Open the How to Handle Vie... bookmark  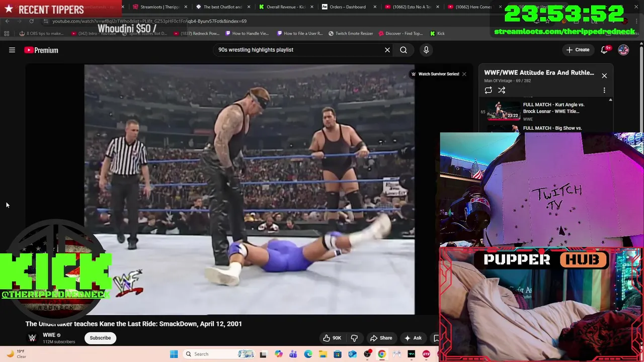tap(247, 34)
